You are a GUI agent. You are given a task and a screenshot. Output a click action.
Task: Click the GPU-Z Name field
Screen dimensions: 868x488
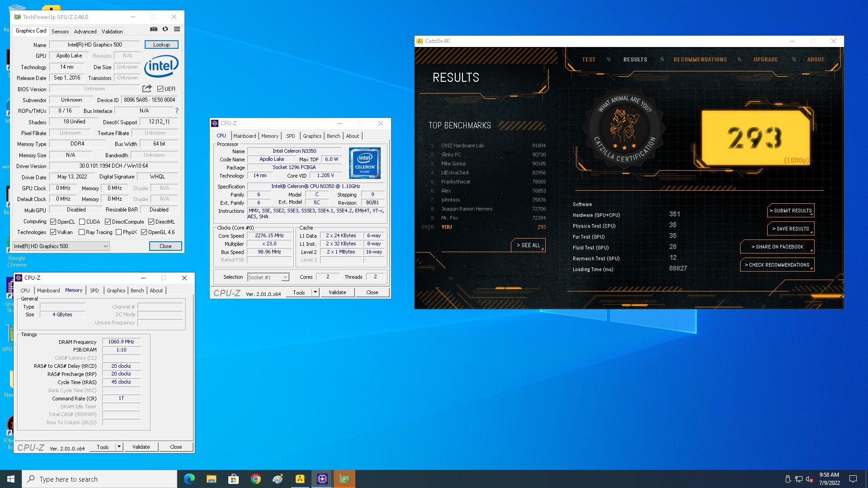(x=95, y=45)
